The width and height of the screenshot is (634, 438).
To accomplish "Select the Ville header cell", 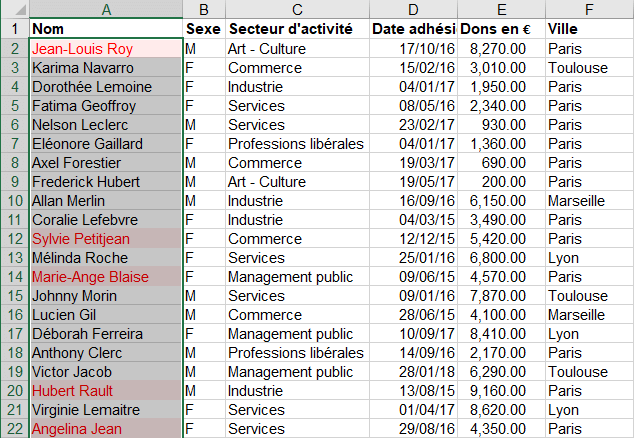I will (x=589, y=29).
